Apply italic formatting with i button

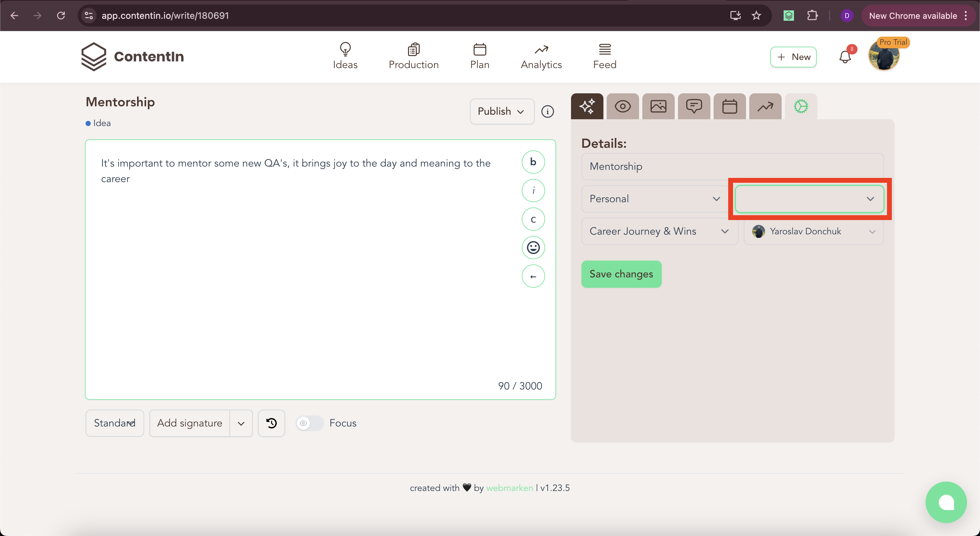[533, 191]
